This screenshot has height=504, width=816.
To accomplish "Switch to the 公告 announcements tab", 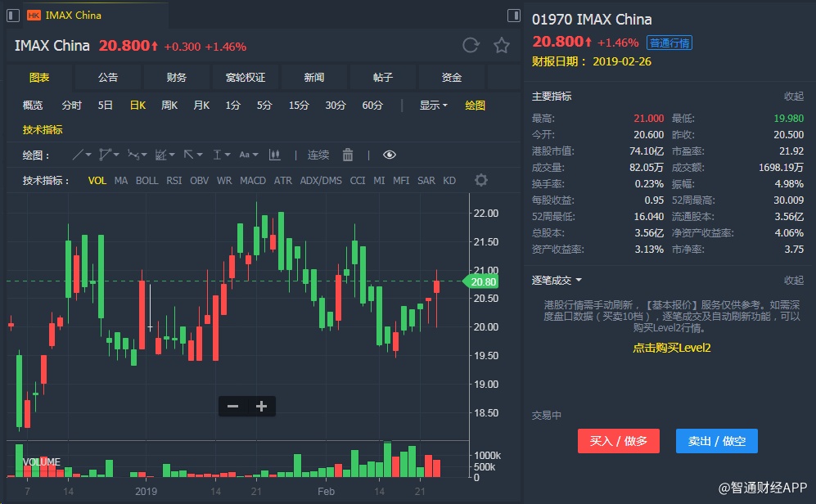I will pyautogui.click(x=108, y=77).
